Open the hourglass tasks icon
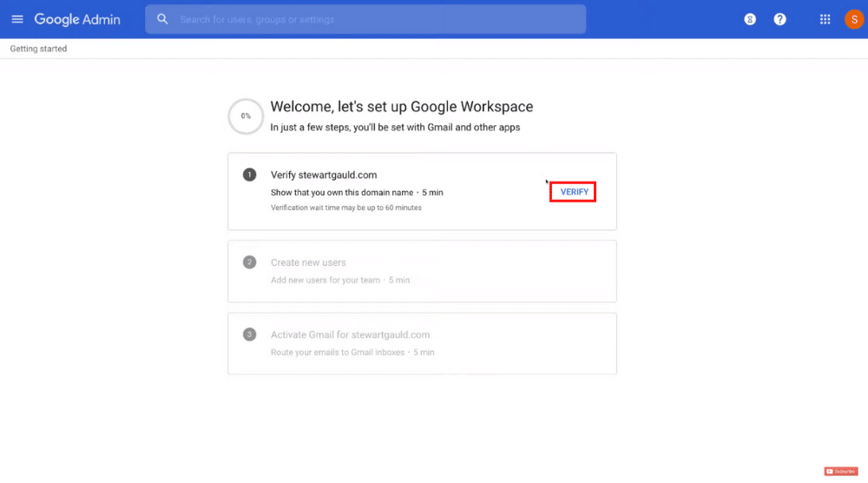The image size is (868, 483). (750, 19)
